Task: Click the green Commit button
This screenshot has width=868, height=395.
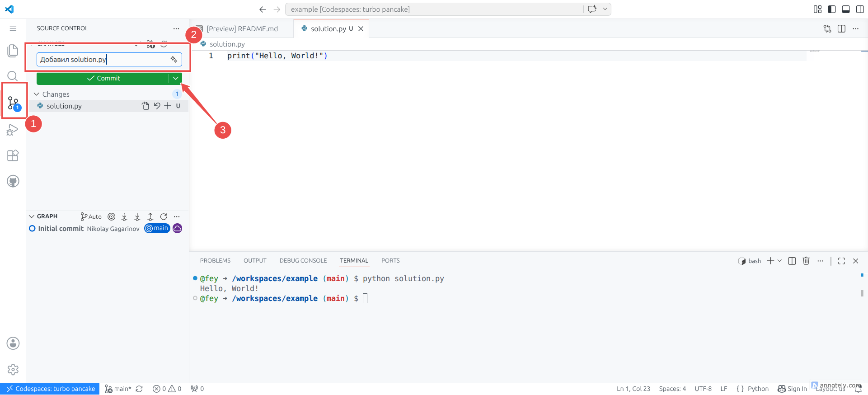Action: [103, 78]
